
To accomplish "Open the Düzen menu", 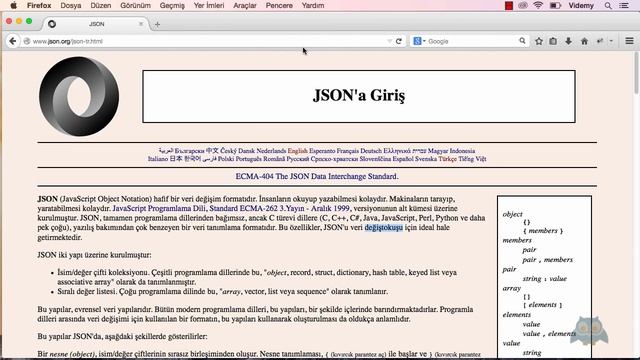I will (x=101, y=5).
